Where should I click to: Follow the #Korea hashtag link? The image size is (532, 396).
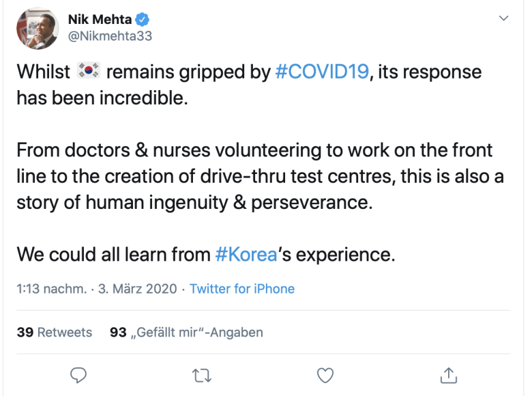tap(246, 255)
